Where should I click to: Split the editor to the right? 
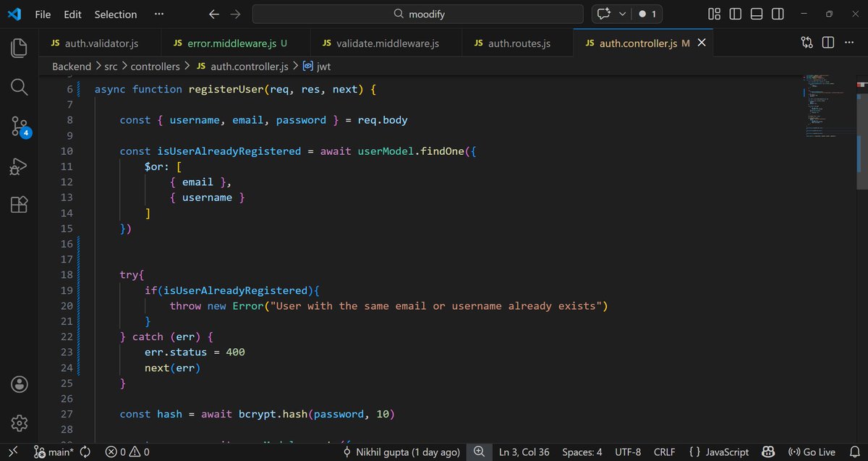[x=828, y=43]
